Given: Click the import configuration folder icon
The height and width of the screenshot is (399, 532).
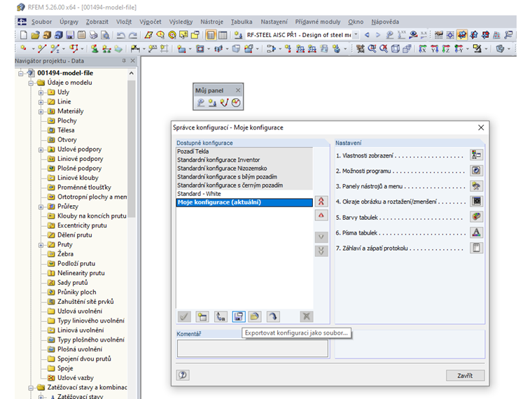Looking at the screenshot, I should (255, 316).
